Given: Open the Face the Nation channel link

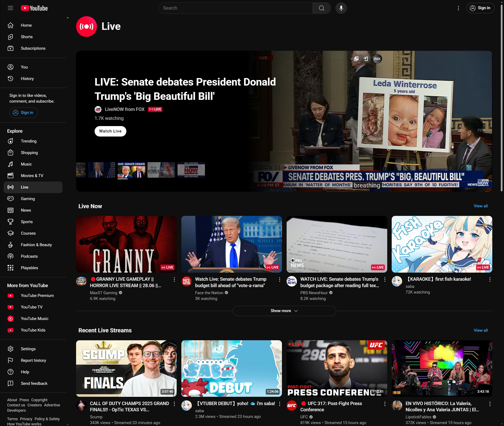Looking at the screenshot, I should 209,293.
